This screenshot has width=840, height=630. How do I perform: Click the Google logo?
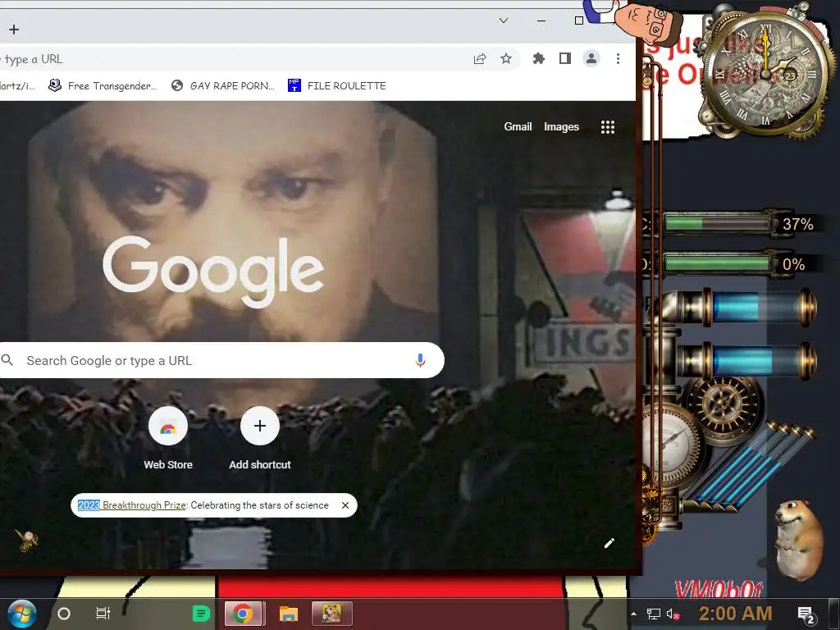coord(213,272)
